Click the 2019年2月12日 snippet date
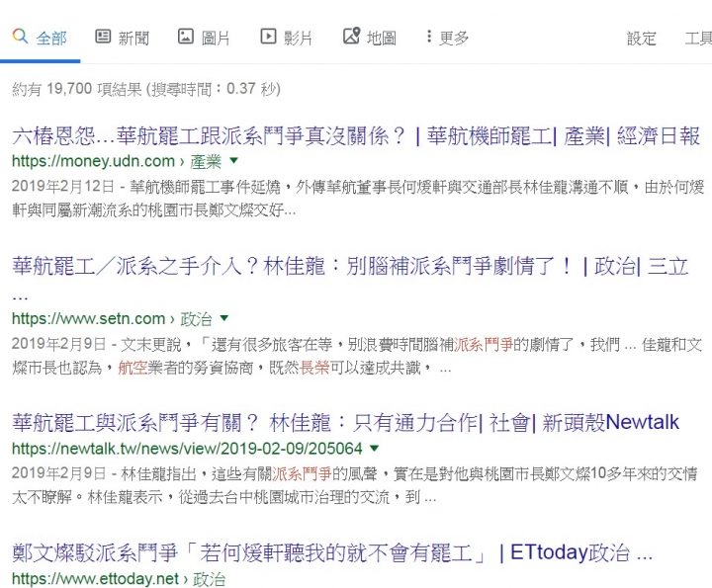The width and height of the screenshot is (712, 588). (63, 186)
